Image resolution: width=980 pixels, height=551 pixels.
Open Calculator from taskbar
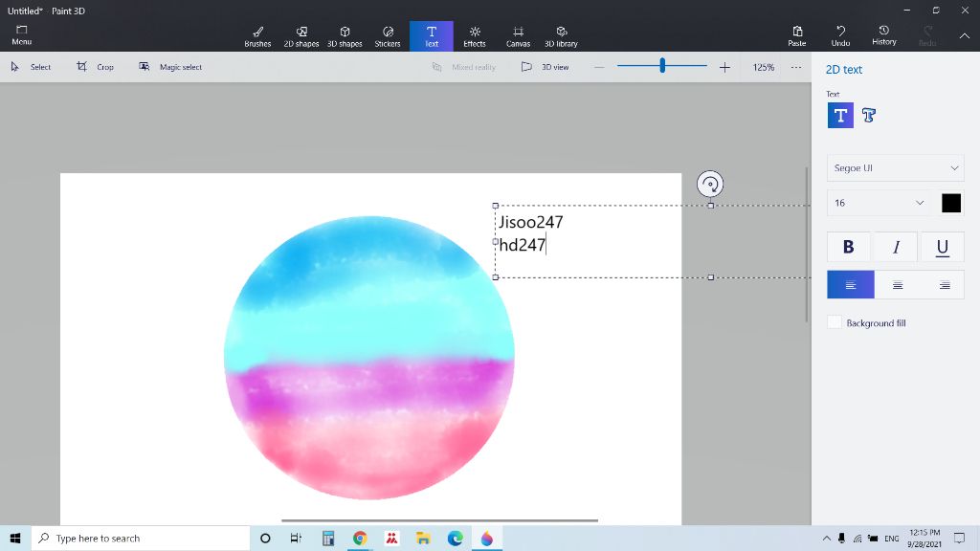[328, 538]
